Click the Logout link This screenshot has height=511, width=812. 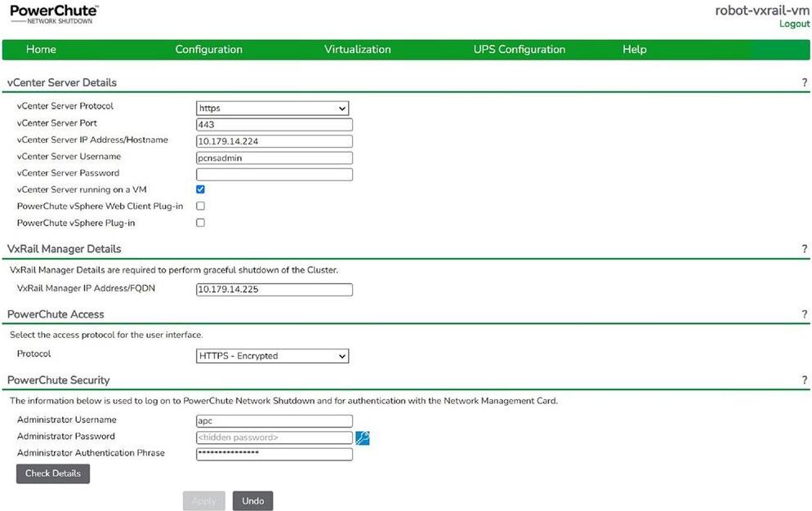pyautogui.click(x=794, y=24)
